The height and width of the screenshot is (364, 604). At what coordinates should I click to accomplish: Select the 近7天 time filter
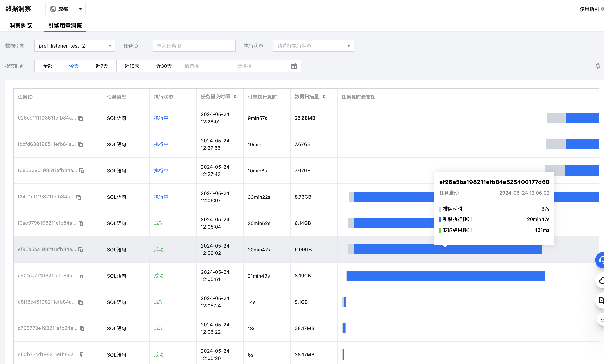[102, 66]
